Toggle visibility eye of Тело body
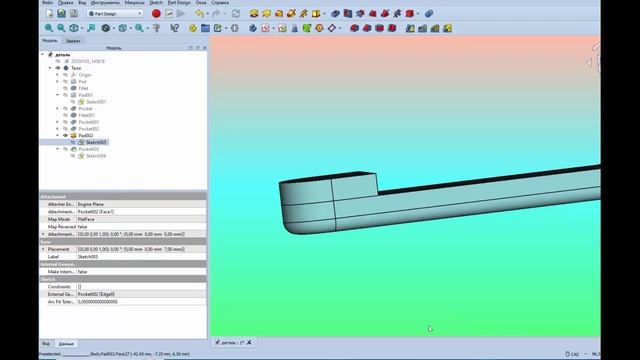 [58, 68]
